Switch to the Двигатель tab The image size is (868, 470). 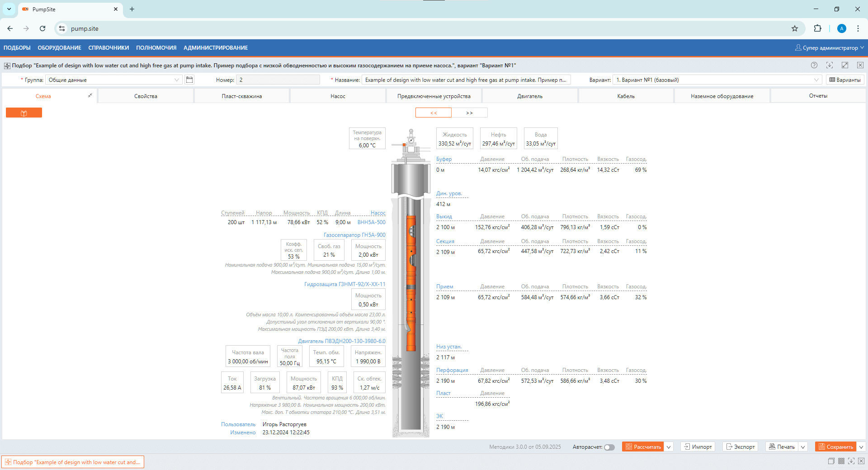point(530,96)
